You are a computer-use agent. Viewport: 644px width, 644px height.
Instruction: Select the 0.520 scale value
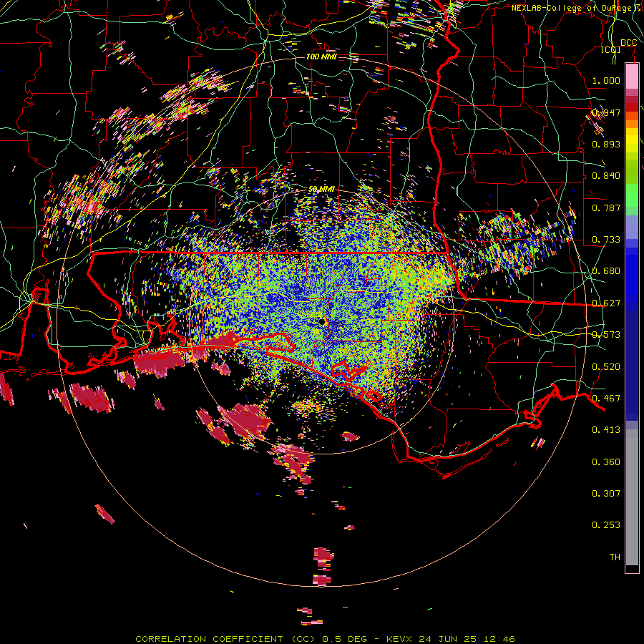(x=606, y=366)
